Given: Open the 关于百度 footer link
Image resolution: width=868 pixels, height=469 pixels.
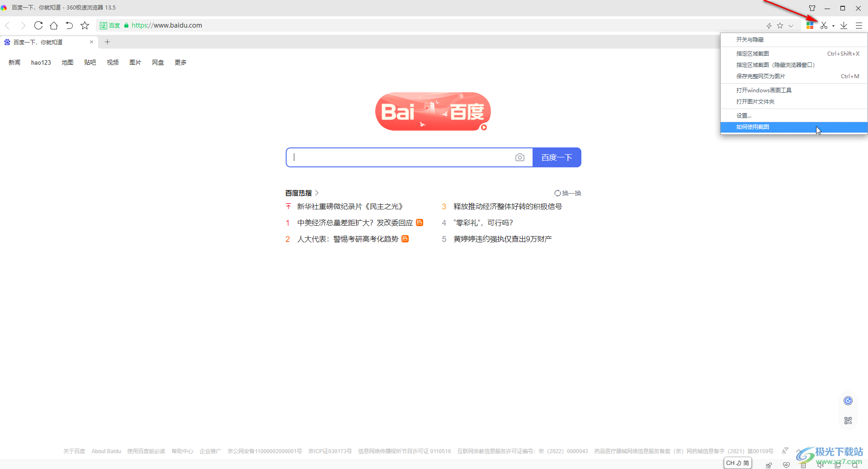Looking at the screenshot, I should tap(74, 451).
